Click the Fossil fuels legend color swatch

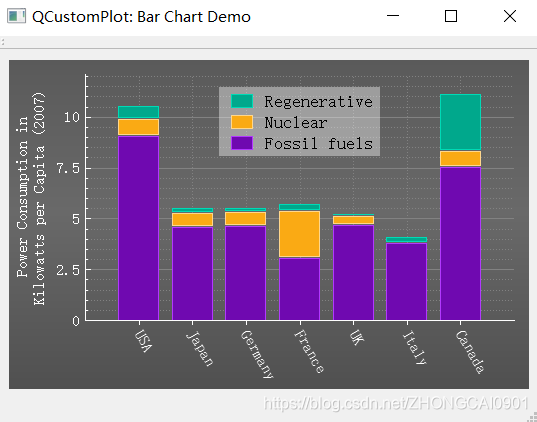coord(242,143)
